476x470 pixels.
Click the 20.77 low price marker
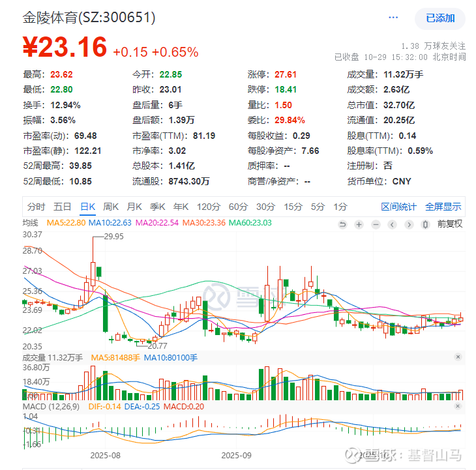click(157, 345)
